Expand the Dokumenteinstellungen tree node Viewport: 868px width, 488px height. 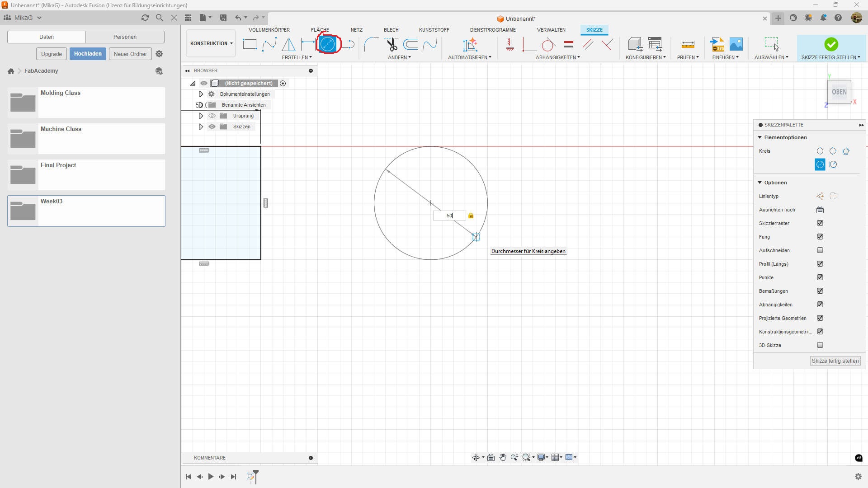201,94
